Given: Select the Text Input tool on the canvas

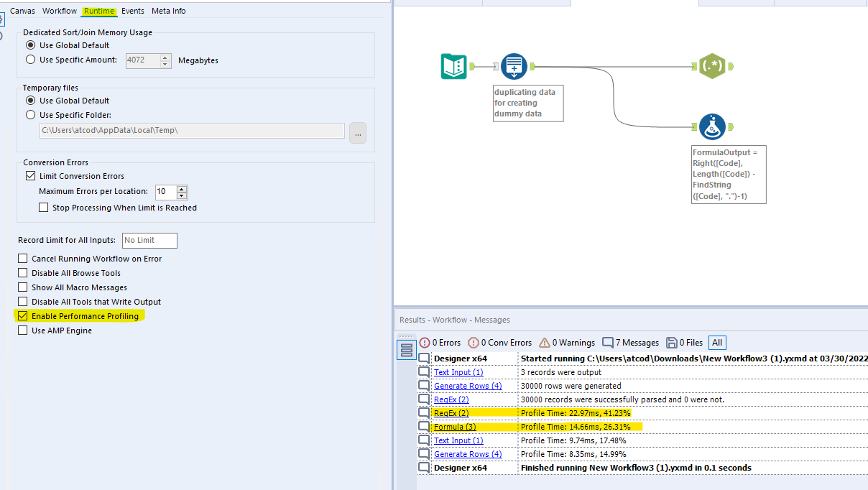Looking at the screenshot, I should pos(453,65).
